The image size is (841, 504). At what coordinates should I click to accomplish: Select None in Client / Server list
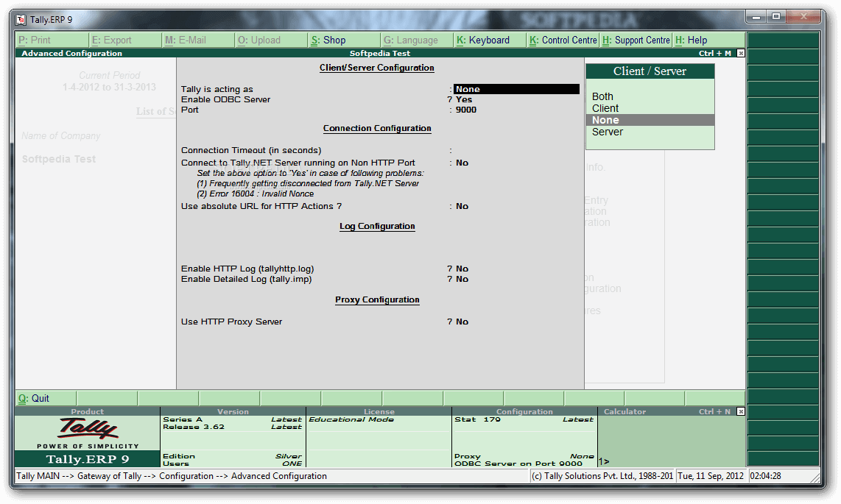click(x=650, y=120)
